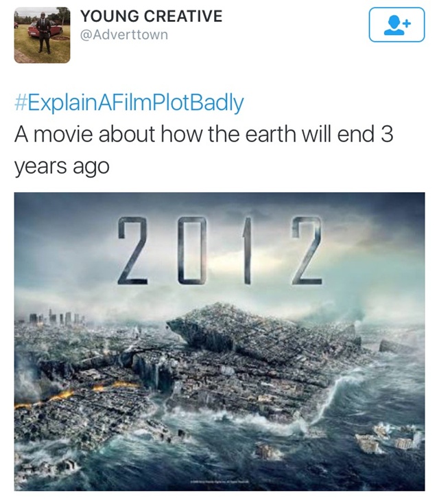
Task: Click the words "years ago" in the tweet
Action: (62, 167)
